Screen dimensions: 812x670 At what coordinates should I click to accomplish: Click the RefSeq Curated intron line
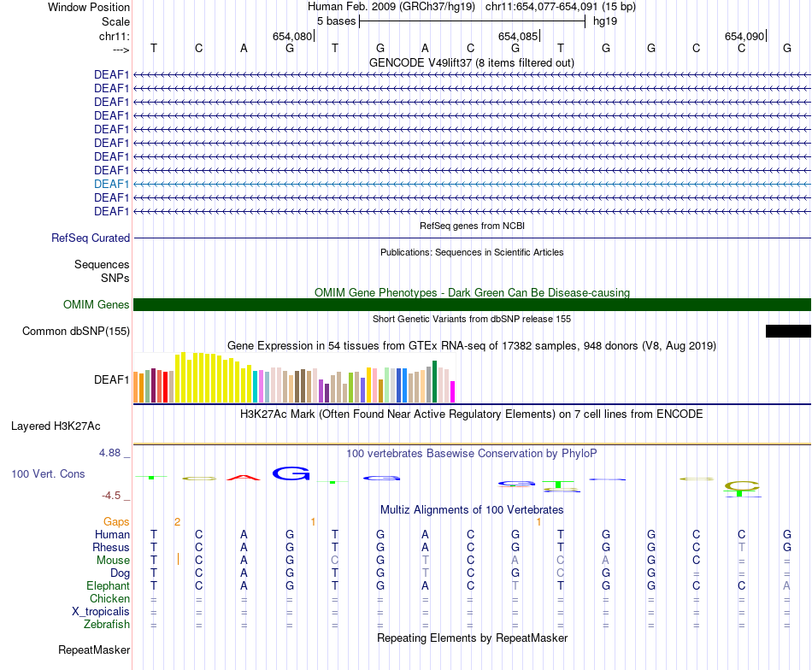(472, 238)
